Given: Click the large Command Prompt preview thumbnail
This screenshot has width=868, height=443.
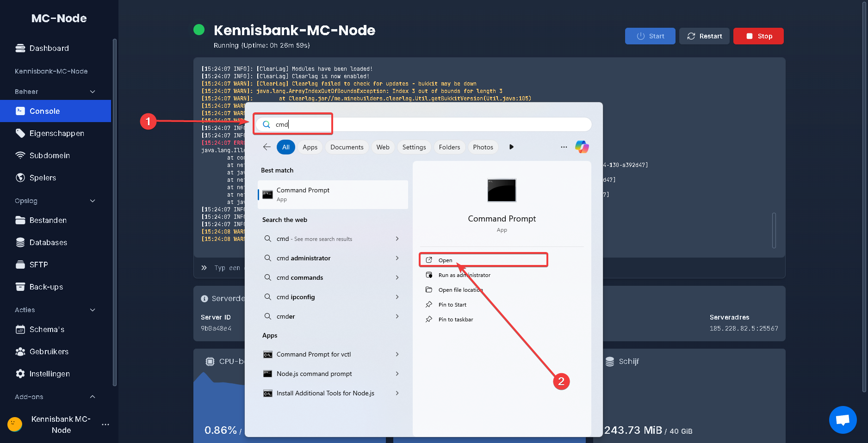Looking at the screenshot, I should coord(502,190).
